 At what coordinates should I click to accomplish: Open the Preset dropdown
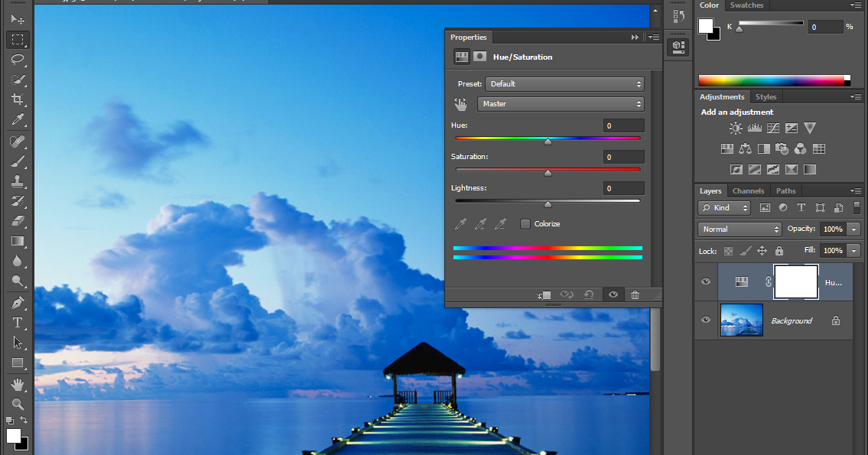pos(564,84)
